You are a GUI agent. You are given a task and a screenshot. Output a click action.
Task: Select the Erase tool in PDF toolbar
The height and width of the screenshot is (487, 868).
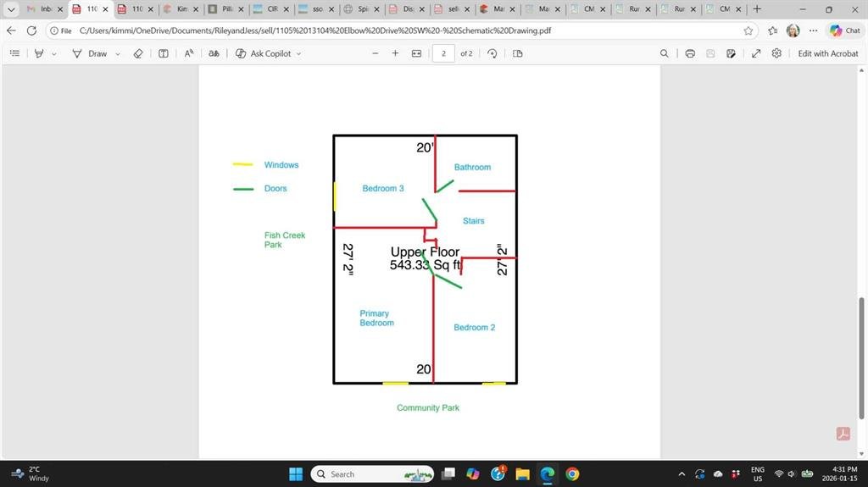tap(138, 53)
